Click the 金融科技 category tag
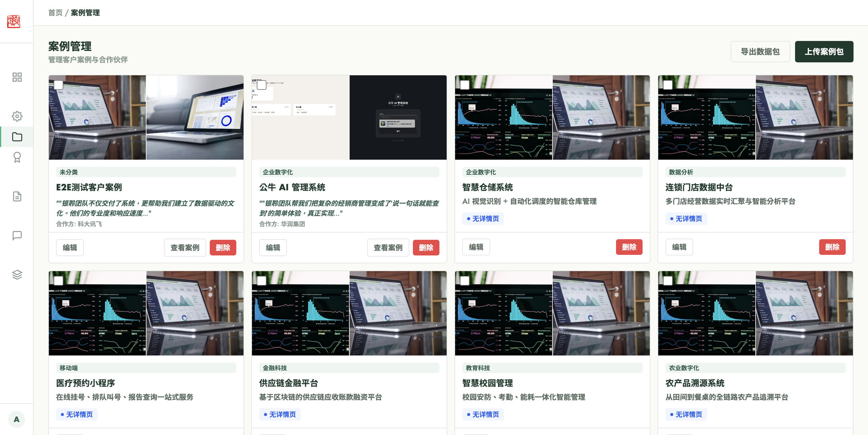Image resolution: width=868 pixels, height=435 pixels. [x=349, y=368]
